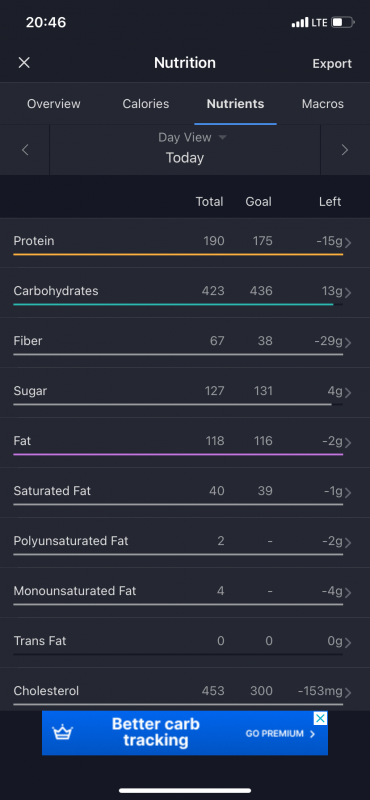The height and width of the screenshot is (800, 370).
Task: Dismiss the ad with its X icon
Action: tap(320, 718)
